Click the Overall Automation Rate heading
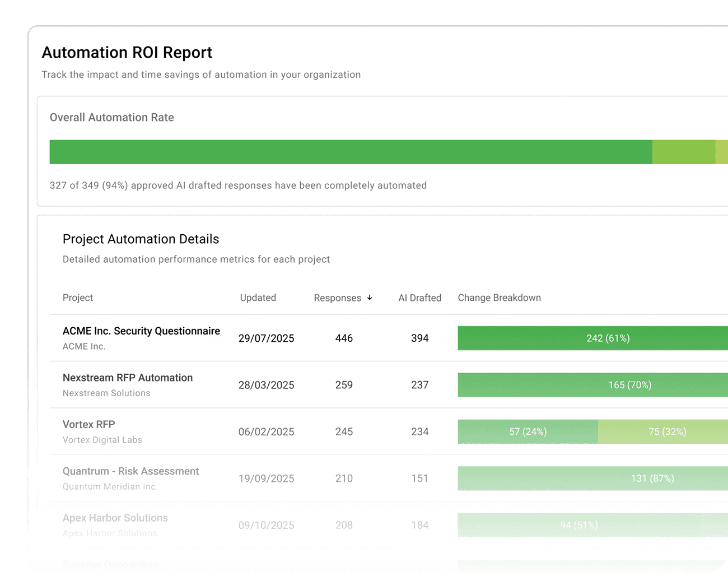 click(x=112, y=117)
